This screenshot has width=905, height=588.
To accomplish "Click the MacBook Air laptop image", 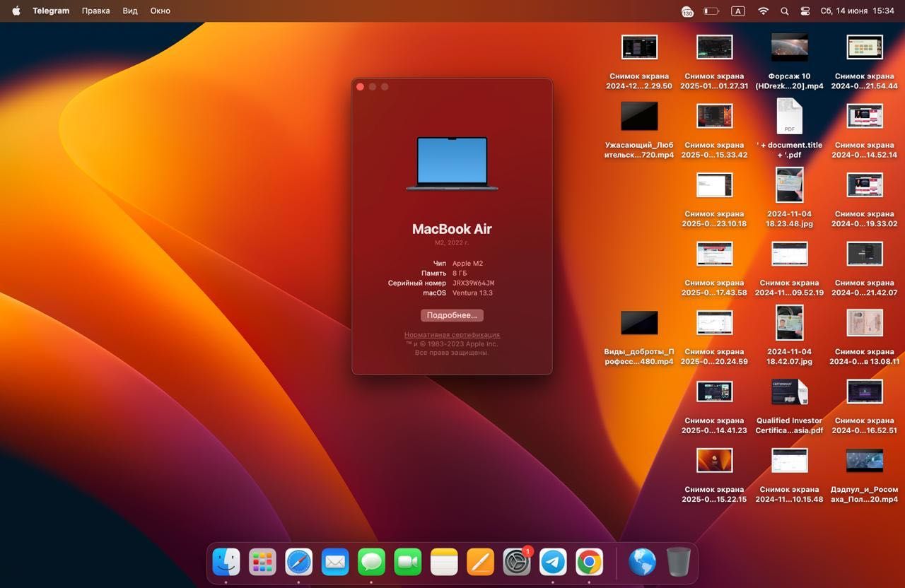I will click(452, 163).
